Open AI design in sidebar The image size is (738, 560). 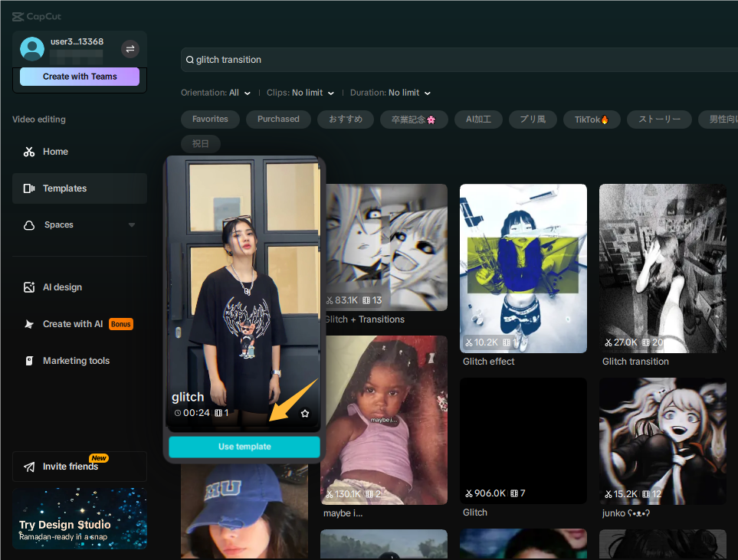click(x=80, y=287)
